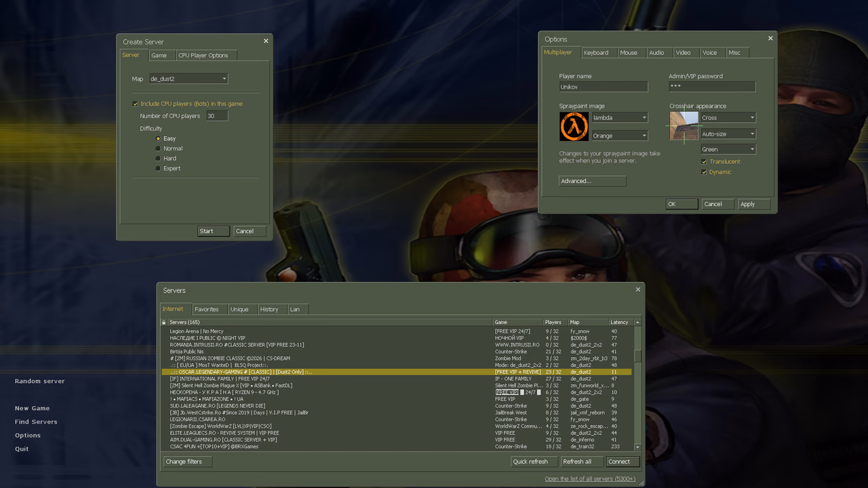
Task: Select Hard difficulty
Action: 158,159
